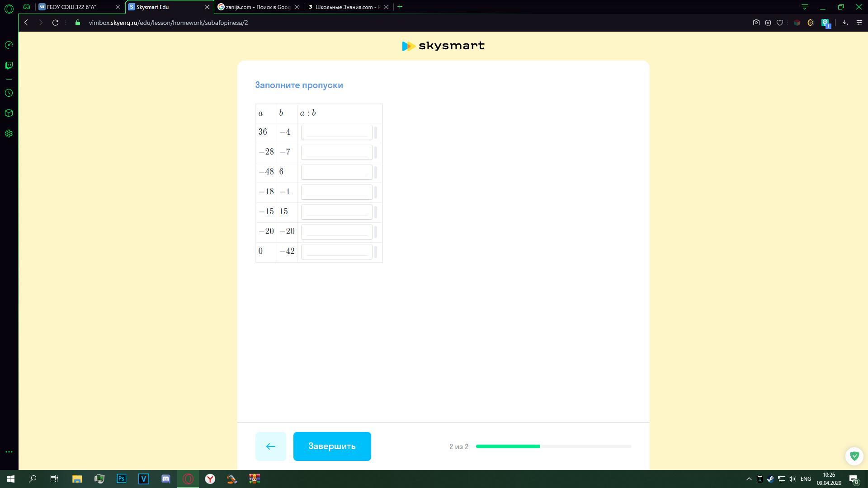The image size is (868, 488).
Task: Go back with the arrow button
Action: point(270,446)
